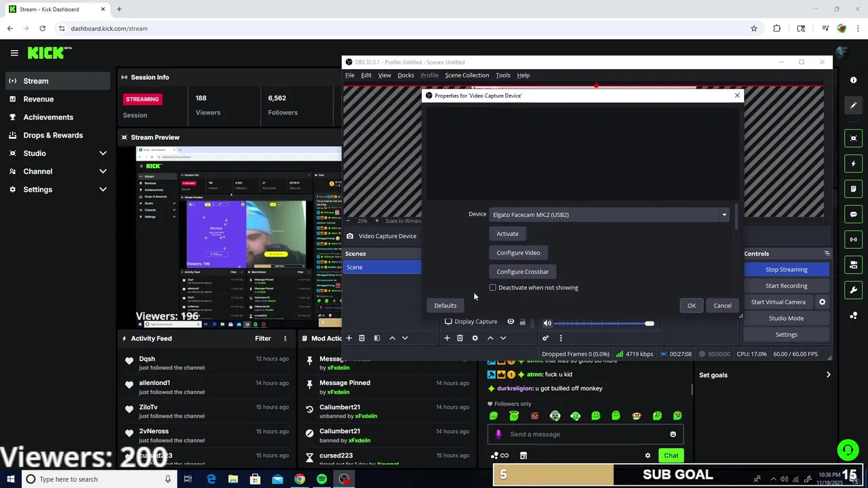Screen dimensions: 868x488
Task: Open green support chat bubble
Action: pos(847,450)
